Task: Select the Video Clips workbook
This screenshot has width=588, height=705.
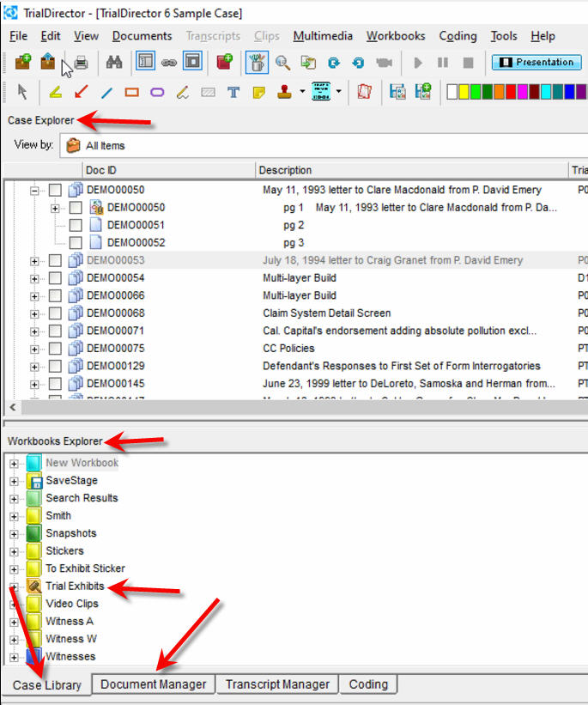Action: point(72,604)
